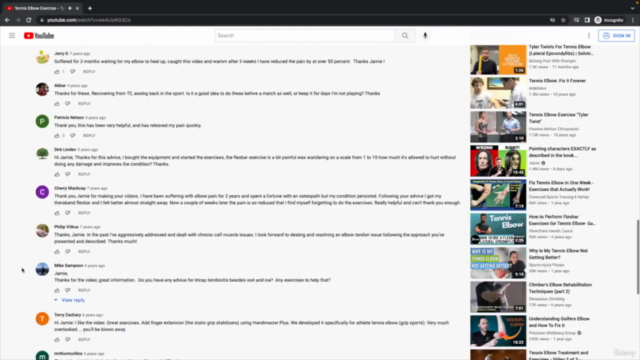Dislike Philip Vitkus's comment
The image size is (640, 360).
pyautogui.click(x=67, y=252)
